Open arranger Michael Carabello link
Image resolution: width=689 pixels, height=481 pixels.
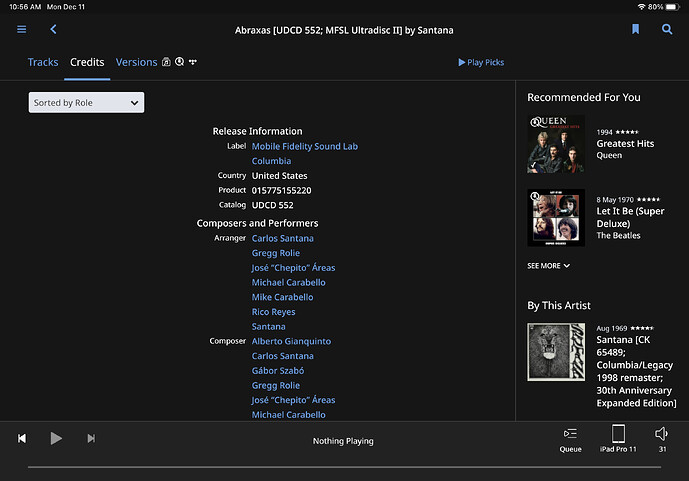click(288, 282)
